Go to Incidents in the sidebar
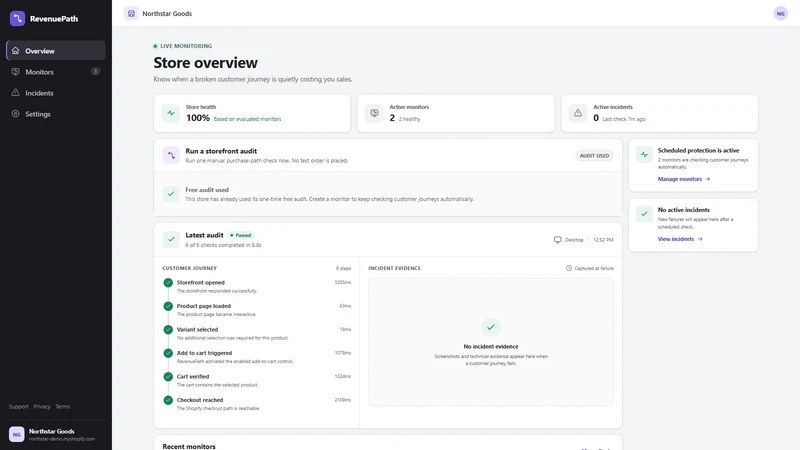The height and width of the screenshot is (450, 800). coord(56,93)
